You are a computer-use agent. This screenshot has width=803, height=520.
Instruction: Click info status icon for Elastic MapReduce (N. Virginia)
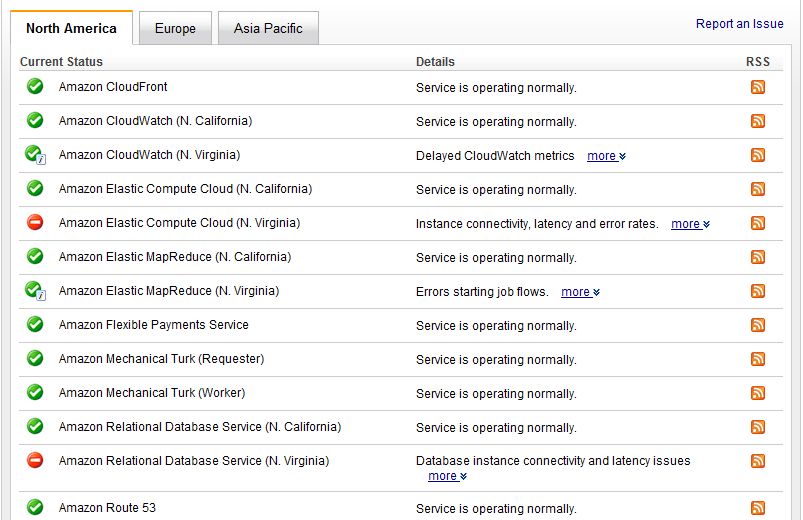tap(35, 291)
